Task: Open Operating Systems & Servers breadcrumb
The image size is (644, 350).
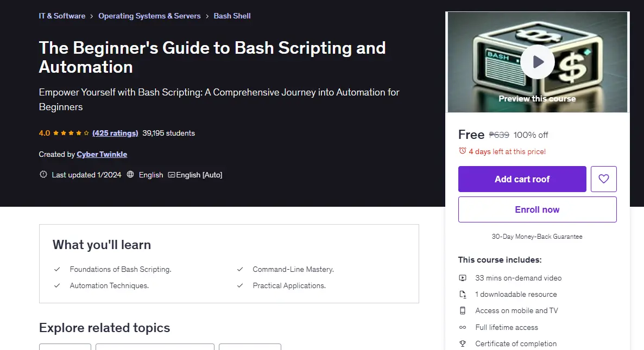Action: [x=149, y=16]
